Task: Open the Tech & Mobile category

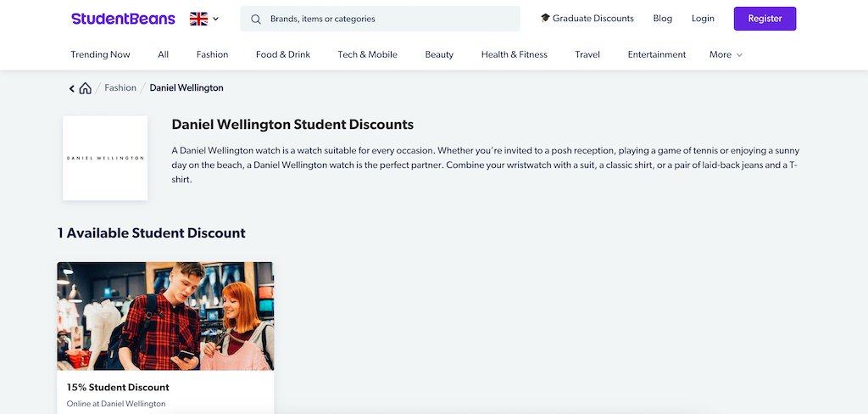Action: (x=368, y=54)
